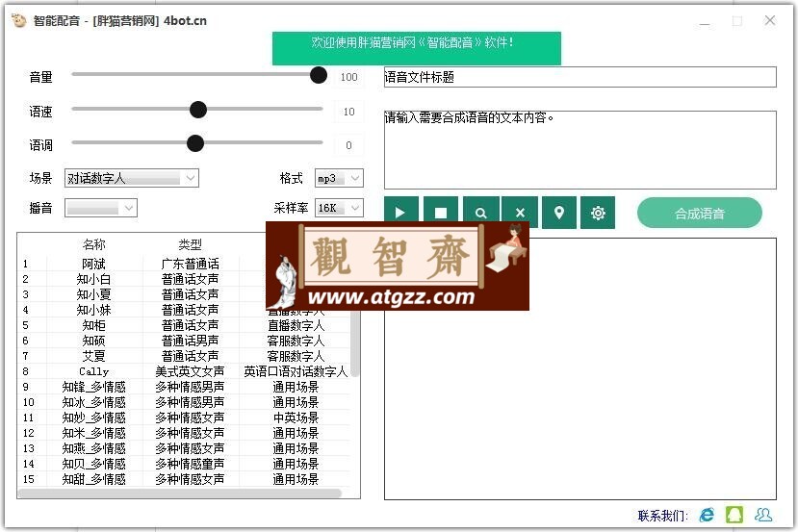This screenshot has height=532, width=798.
Task: Click the synthesis text content input area
Action: (x=580, y=150)
